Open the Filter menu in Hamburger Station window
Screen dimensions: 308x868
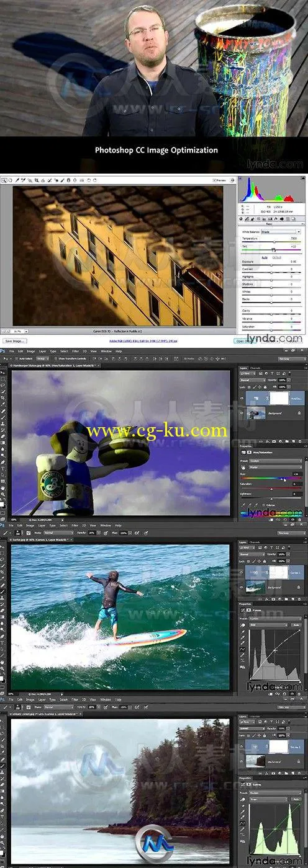click(x=75, y=351)
